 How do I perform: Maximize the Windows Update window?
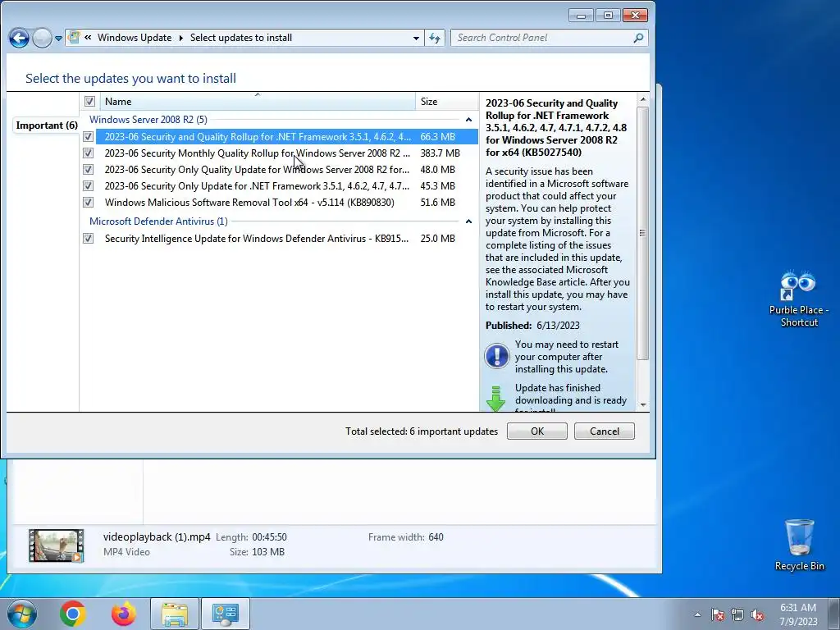[608, 16]
